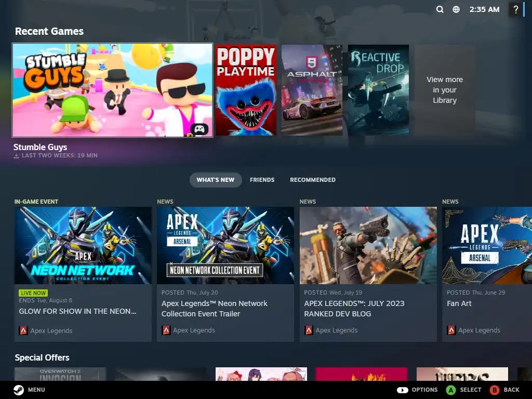Open the Recommended tab

pyautogui.click(x=312, y=180)
